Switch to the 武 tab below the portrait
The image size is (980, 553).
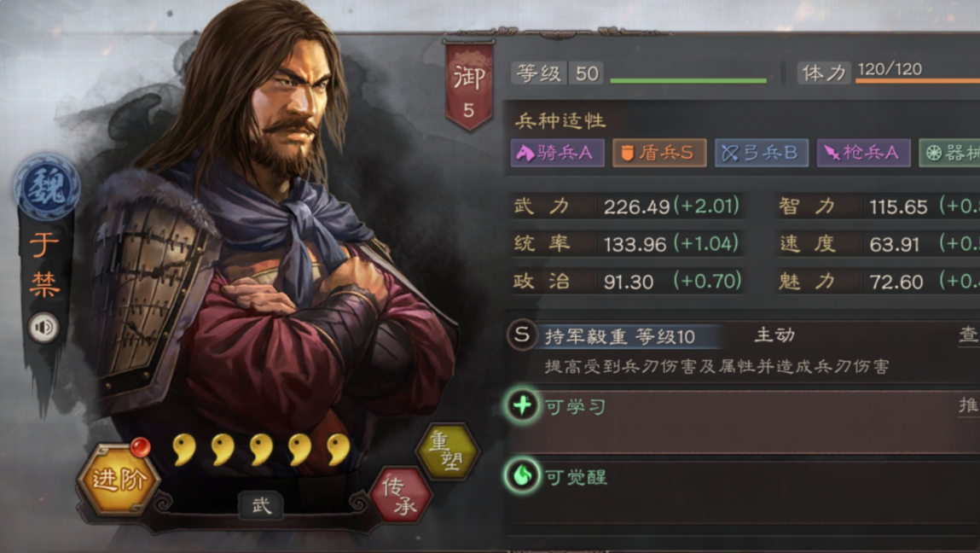tap(261, 504)
